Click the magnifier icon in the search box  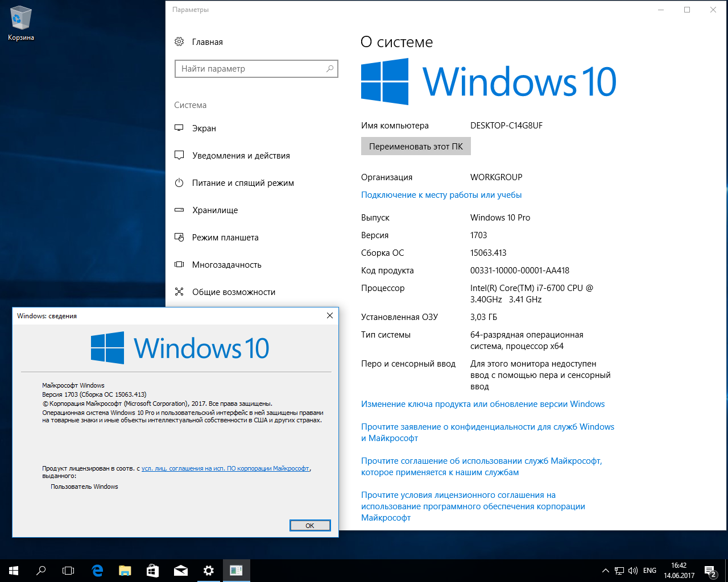tap(329, 69)
